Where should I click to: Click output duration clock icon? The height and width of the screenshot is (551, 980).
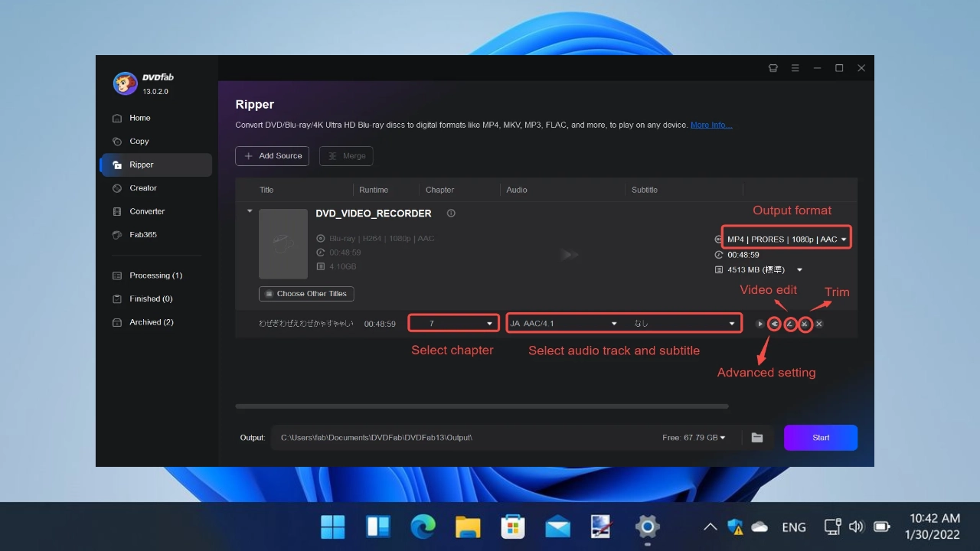(x=719, y=255)
